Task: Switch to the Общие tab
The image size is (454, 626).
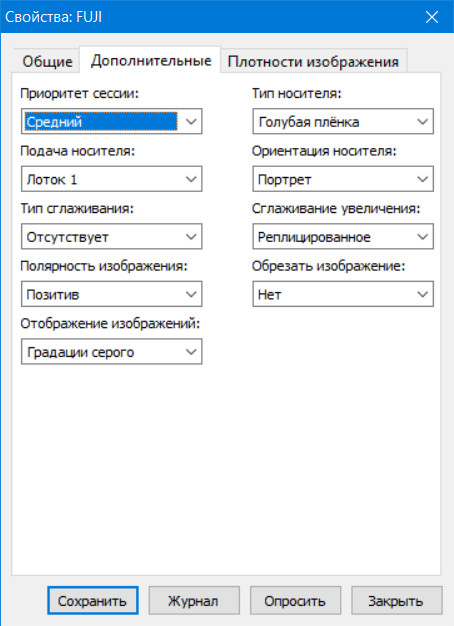Action: pyautogui.click(x=47, y=61)
